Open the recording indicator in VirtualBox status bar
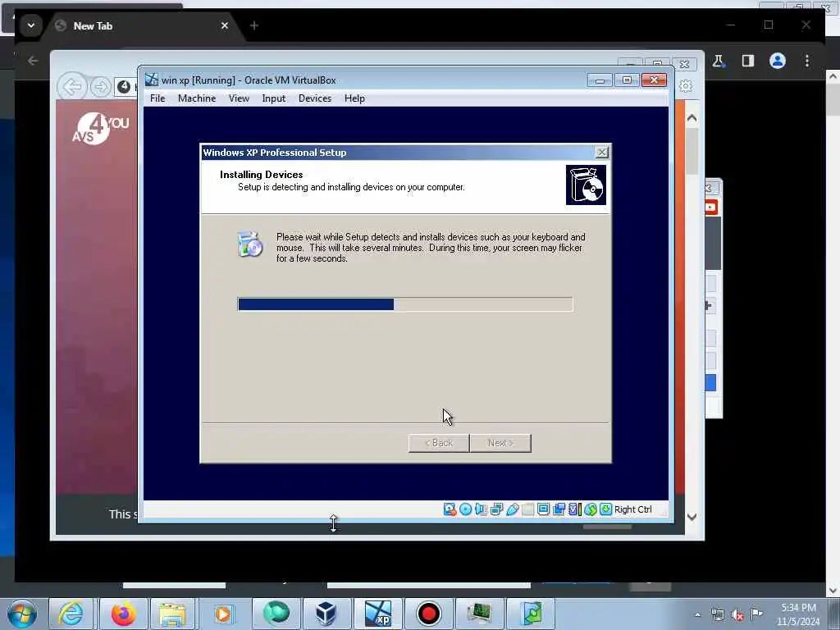This screenshot has width=840, height=630. [x=559, y=509]
